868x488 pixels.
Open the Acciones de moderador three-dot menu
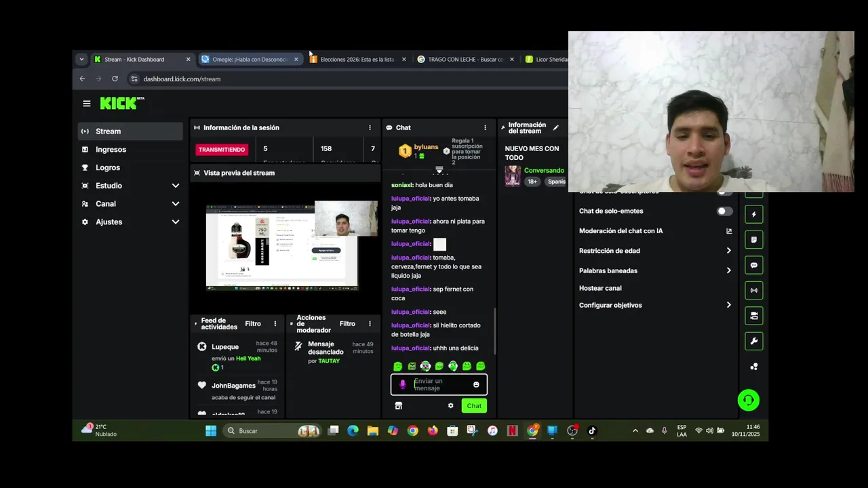370,324
